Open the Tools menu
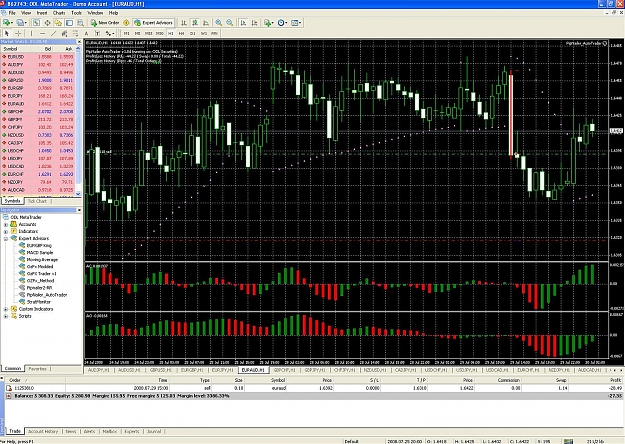The image size is (625, 444). [76, 13]
